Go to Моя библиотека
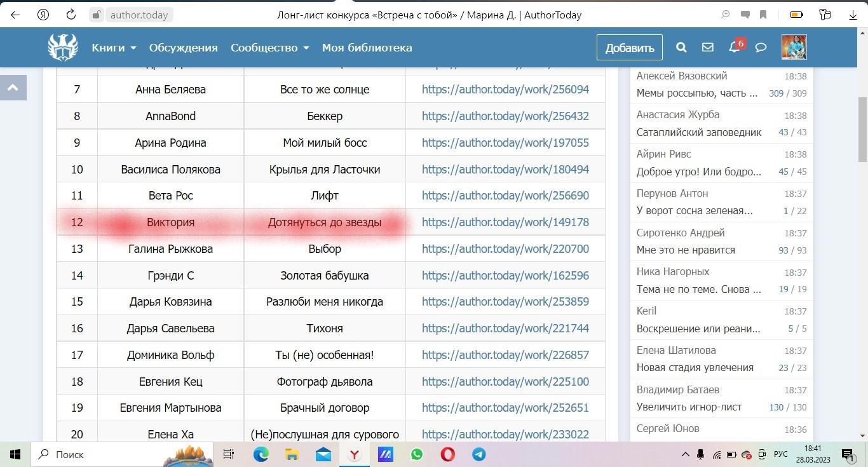Viewport: 868px width, 467px height. point(367,48)
